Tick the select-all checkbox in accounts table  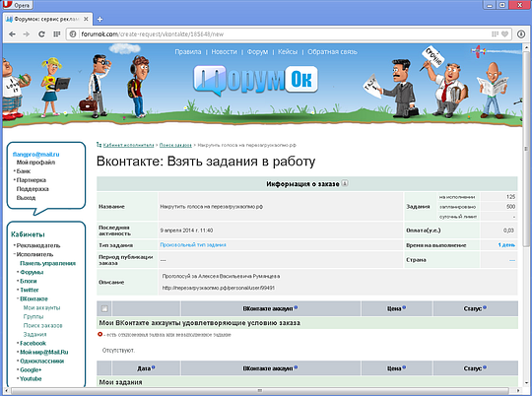pos(104,308)
